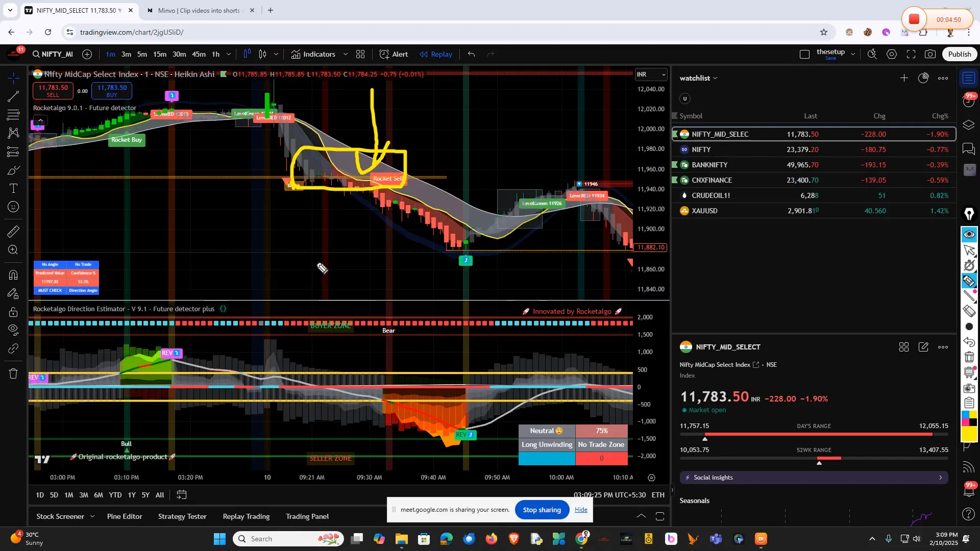980x551 pixels.
Task: Expand the watchlist dropdown
Action: [715, 78]
